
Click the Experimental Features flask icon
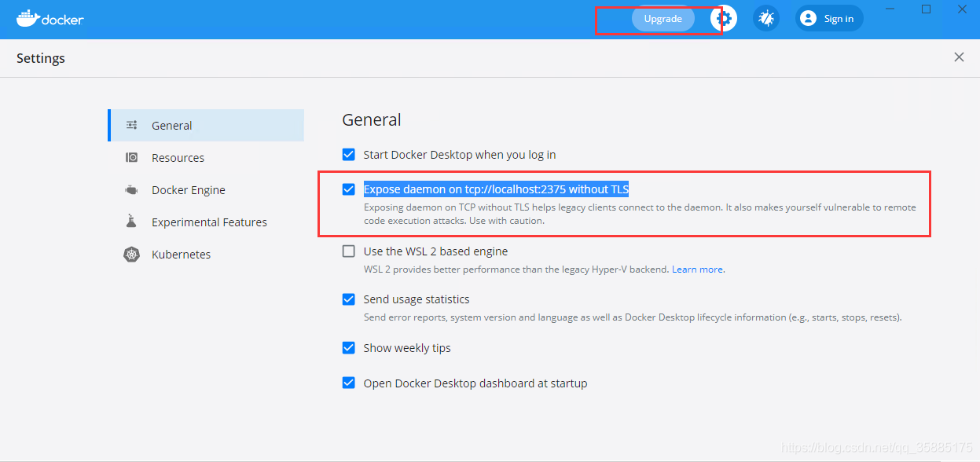(x=132, y=222)
